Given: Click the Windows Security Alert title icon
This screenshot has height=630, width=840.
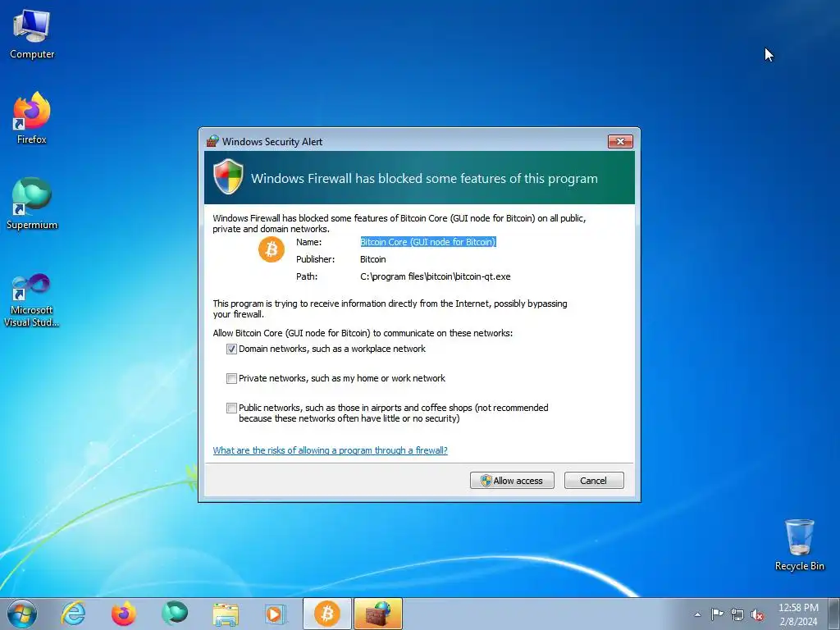Looking at the screenshot, I should pyautogui.click(x=212, y=141).
